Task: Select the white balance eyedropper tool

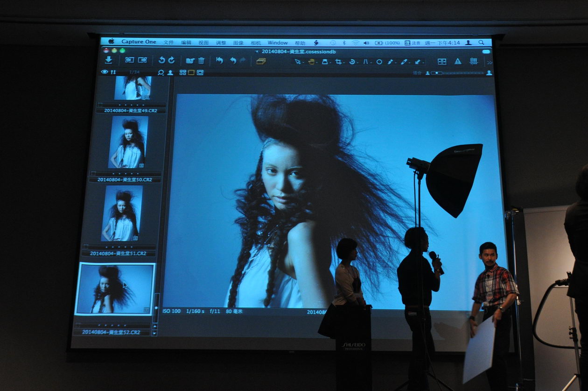Action: 404,62
